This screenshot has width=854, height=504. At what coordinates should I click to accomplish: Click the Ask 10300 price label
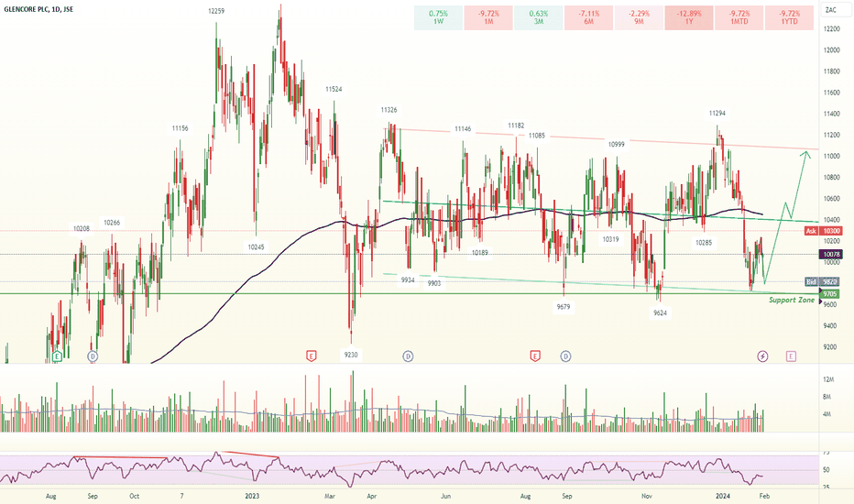[x=823, y=231]
